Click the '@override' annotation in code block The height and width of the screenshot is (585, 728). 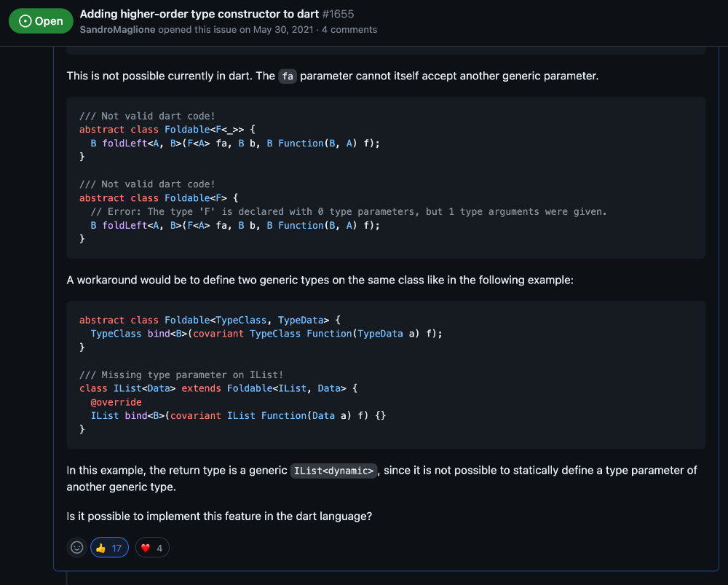pyautogui.click(x=116, y=402)
